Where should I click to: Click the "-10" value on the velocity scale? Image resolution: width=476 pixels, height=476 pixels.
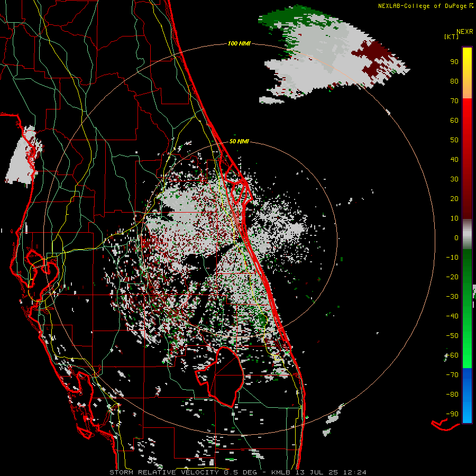(x=452, y=258)
